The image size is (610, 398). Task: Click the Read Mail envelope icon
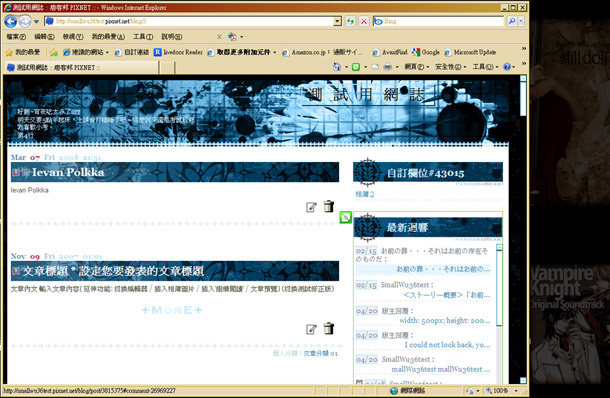[x=375, y=67]
